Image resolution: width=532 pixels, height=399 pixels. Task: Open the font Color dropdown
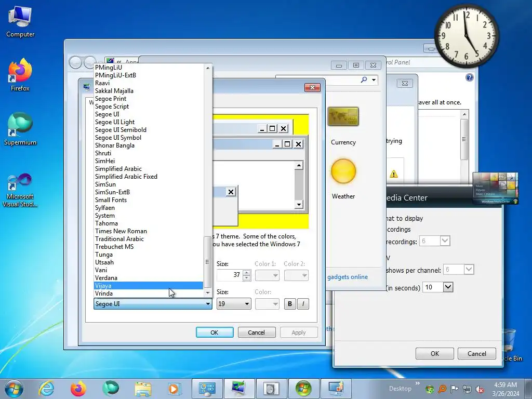pyautogui.click(x=267, y=303)
